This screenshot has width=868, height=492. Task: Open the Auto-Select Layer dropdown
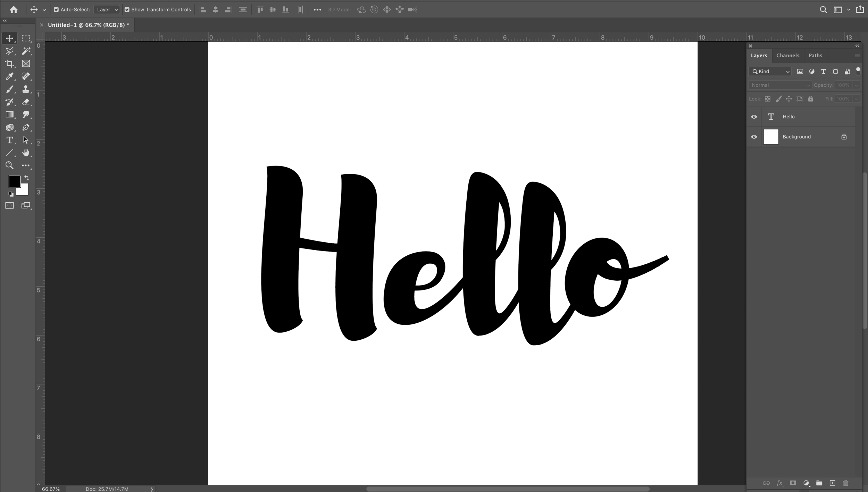pos(107,10)
